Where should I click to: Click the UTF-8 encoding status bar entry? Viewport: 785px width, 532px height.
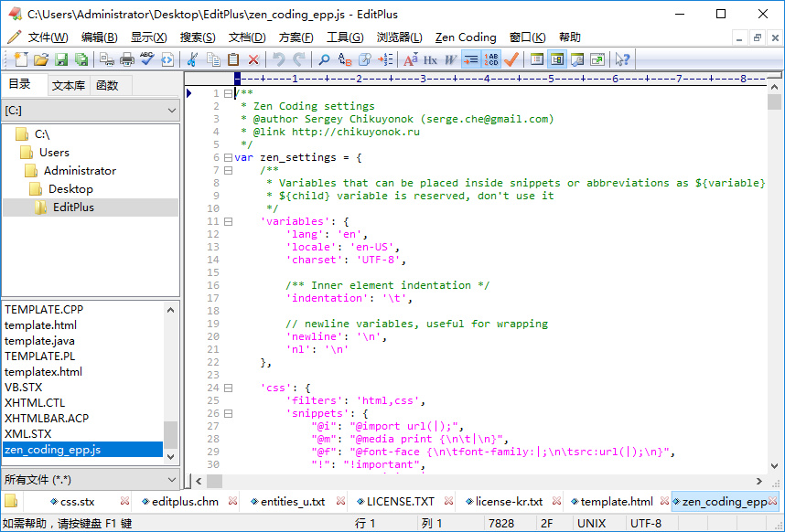(646, 524)
